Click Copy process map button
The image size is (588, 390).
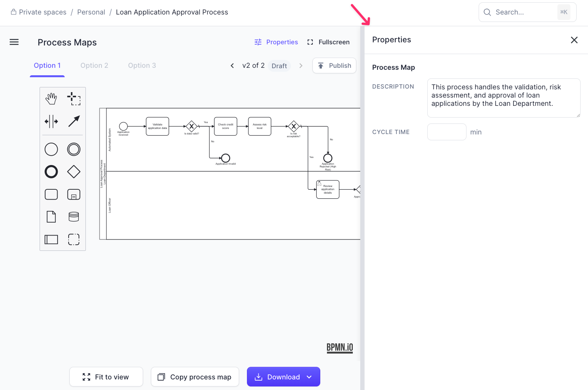195,377
